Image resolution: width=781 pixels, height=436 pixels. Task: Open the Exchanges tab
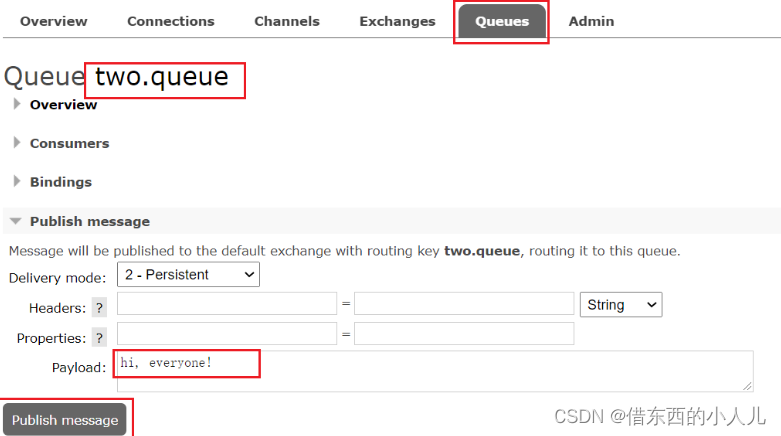coord(397,21)
